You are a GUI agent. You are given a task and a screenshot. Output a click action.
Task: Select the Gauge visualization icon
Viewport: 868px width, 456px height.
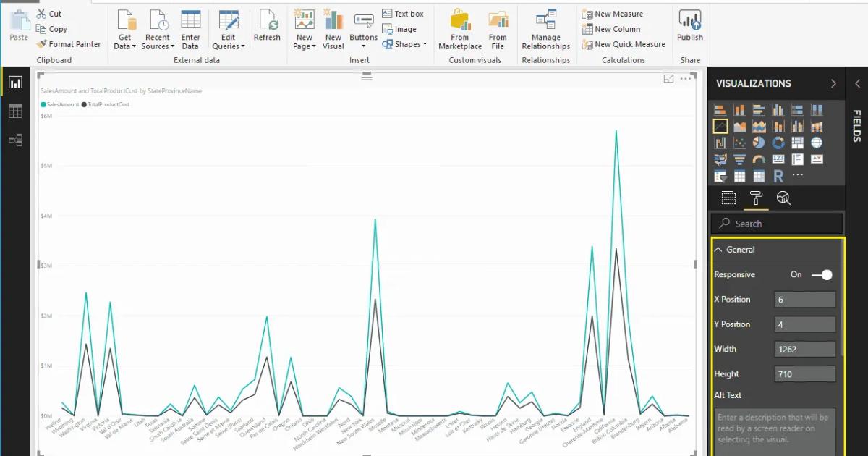(x=758, y=159)
